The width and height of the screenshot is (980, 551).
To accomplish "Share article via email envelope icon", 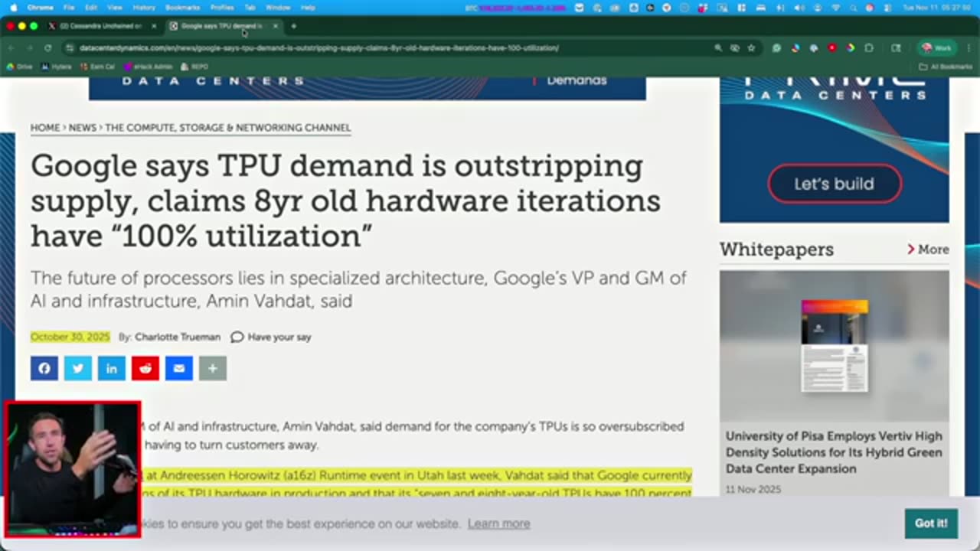I will coord(179,368).
